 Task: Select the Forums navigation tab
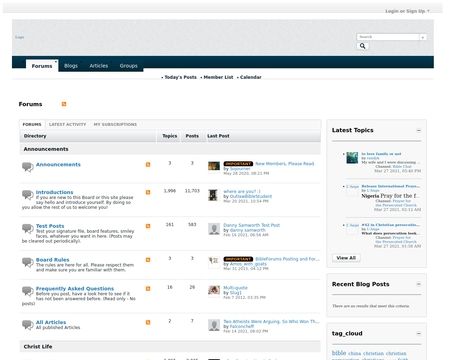[x=42, y=66]
